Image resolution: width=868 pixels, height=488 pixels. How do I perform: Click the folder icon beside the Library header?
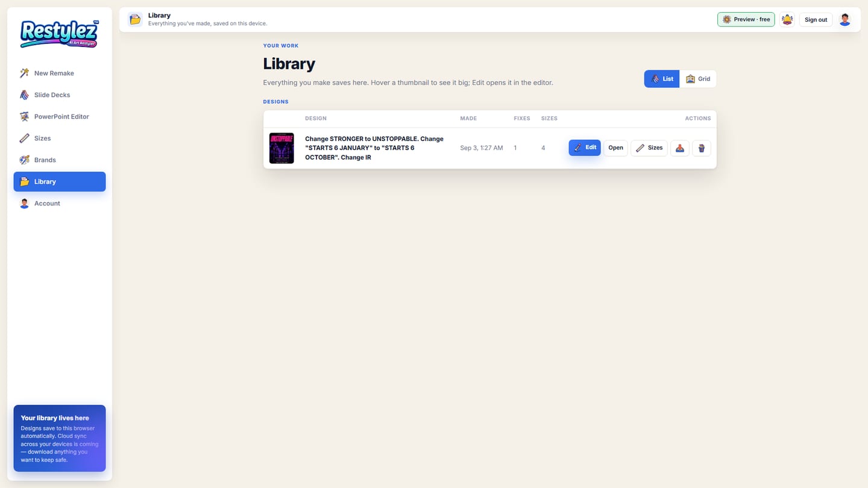135,19
